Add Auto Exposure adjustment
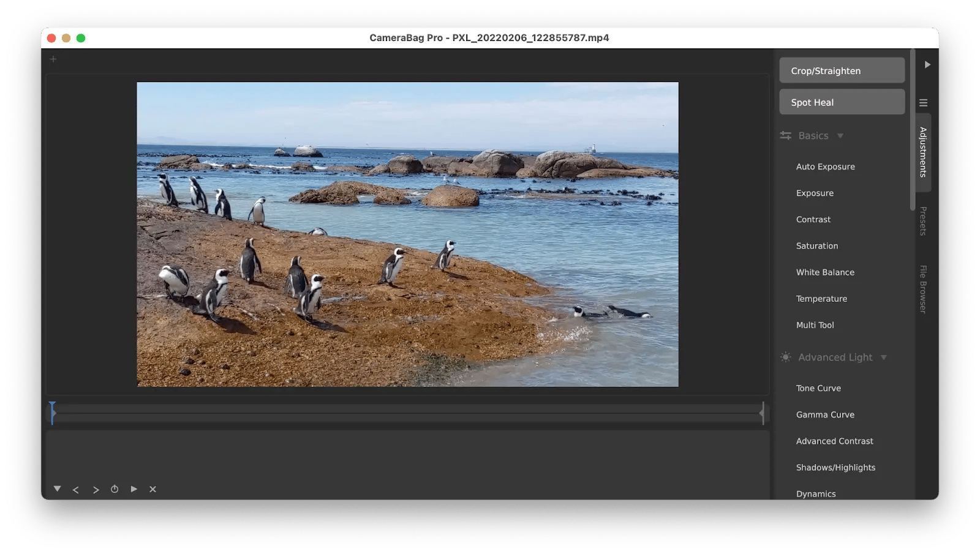The height and width of the screenshot is (554, 980). (x=825, y=167)
